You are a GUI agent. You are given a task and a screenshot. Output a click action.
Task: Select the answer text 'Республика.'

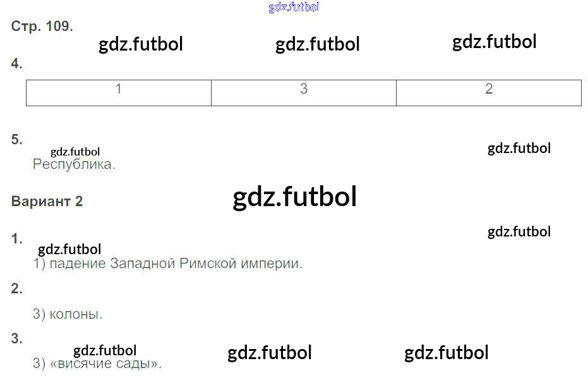point(74,165)
